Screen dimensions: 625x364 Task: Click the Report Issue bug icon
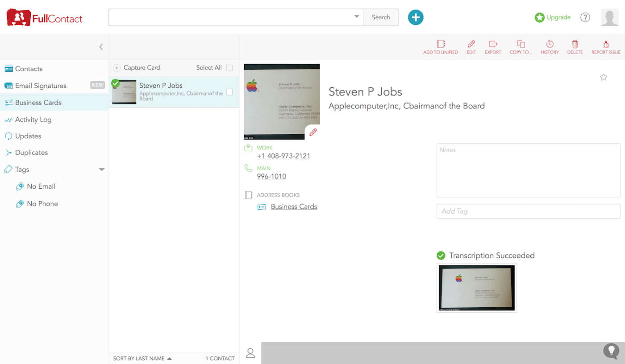606,47
